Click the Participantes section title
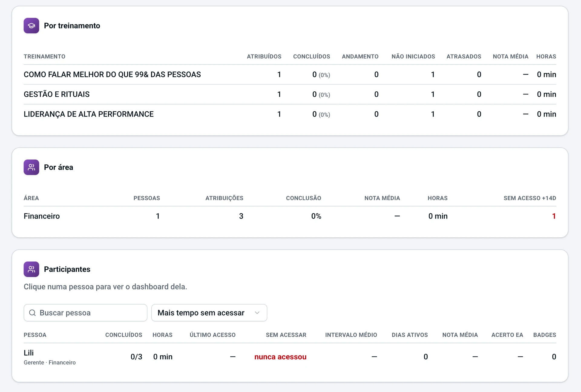Image resolution: width=581 pixels, height=392 pixels. point(67,269)
